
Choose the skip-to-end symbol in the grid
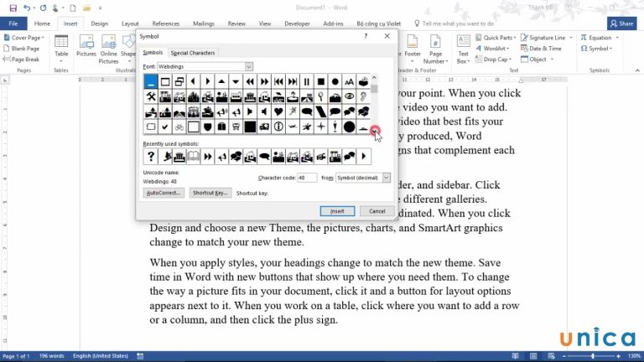[x=293, y=81]
